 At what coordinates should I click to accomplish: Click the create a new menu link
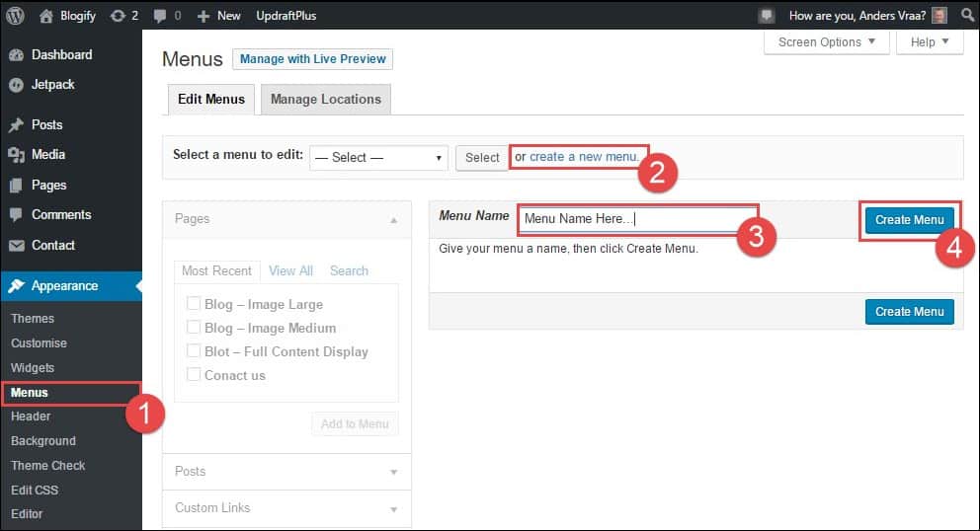(x=584, y=157)
